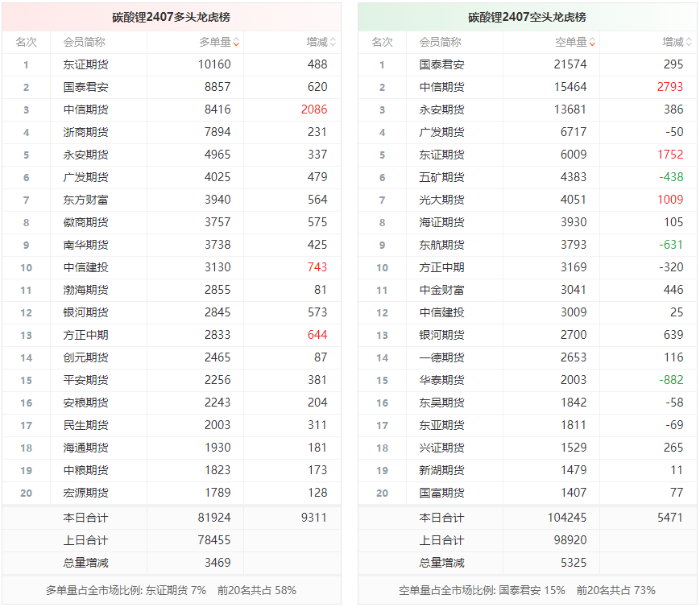Click red value 2086 in long table
Viewport: 700px width, 607px height.
point(314,109)
